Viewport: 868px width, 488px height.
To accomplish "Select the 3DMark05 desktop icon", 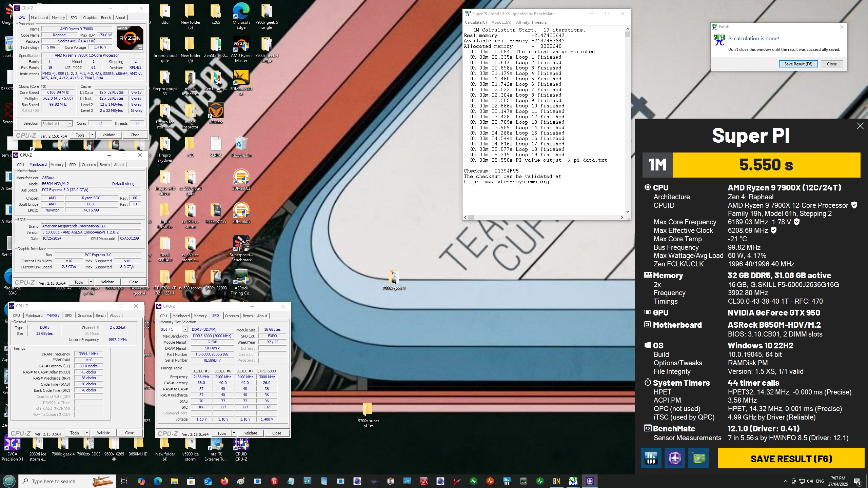I will [241, 213].
